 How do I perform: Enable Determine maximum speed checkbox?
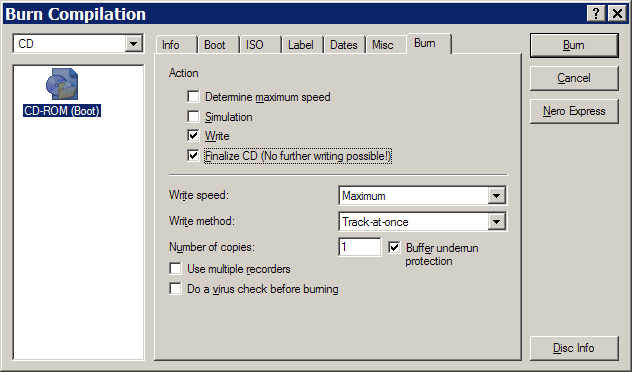point(193,97)
